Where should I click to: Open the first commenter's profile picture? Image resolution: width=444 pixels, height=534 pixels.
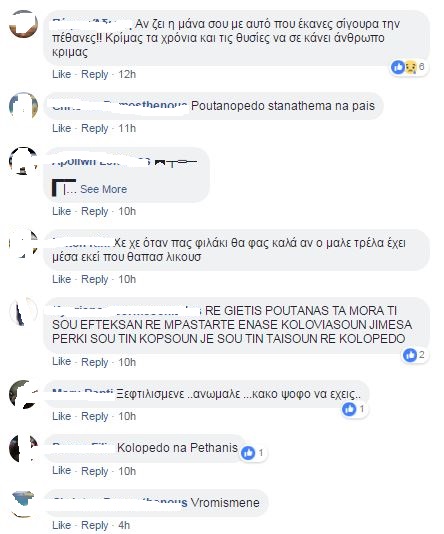(x=23, y=24)
